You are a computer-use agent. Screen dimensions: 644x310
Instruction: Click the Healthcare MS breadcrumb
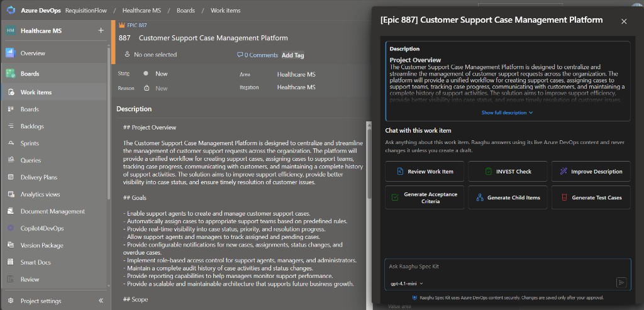pyautogui.click(x=142, y=10)
